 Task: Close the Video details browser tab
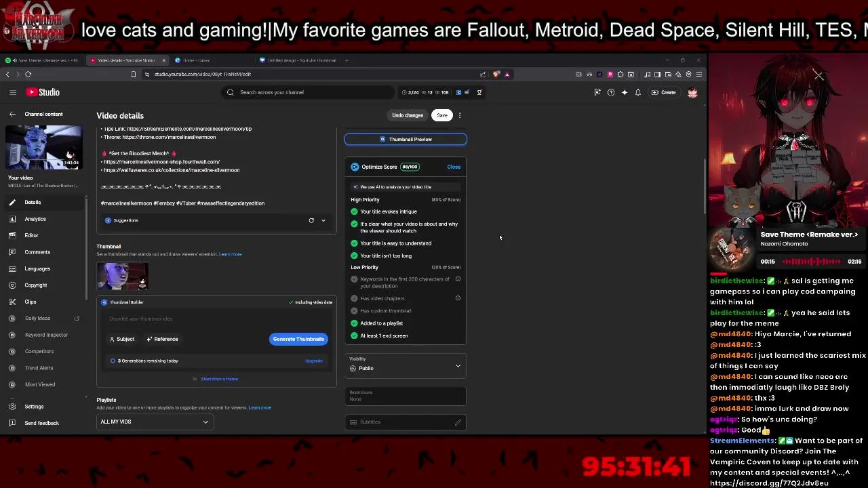(163, 60)
